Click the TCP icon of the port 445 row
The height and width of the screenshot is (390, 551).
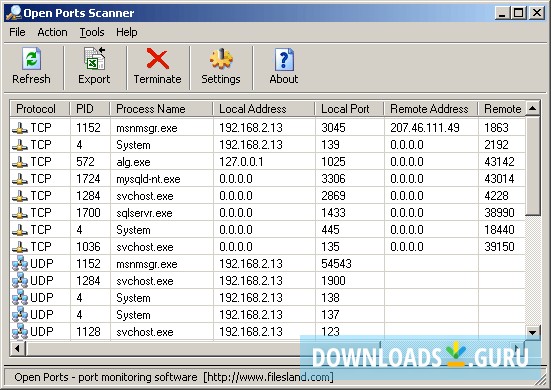(x=20, y=230)
